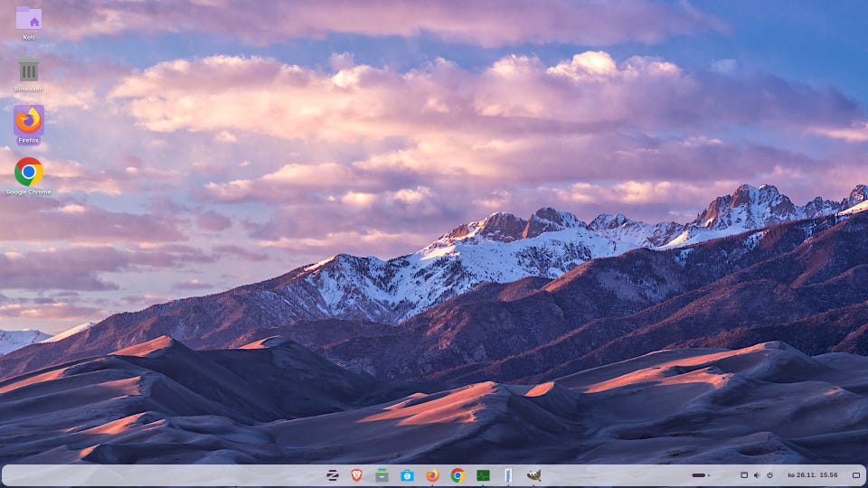The image size is (868, 488).
Task: Click the workspace indicator pill in taskbar
Action: 701,475
